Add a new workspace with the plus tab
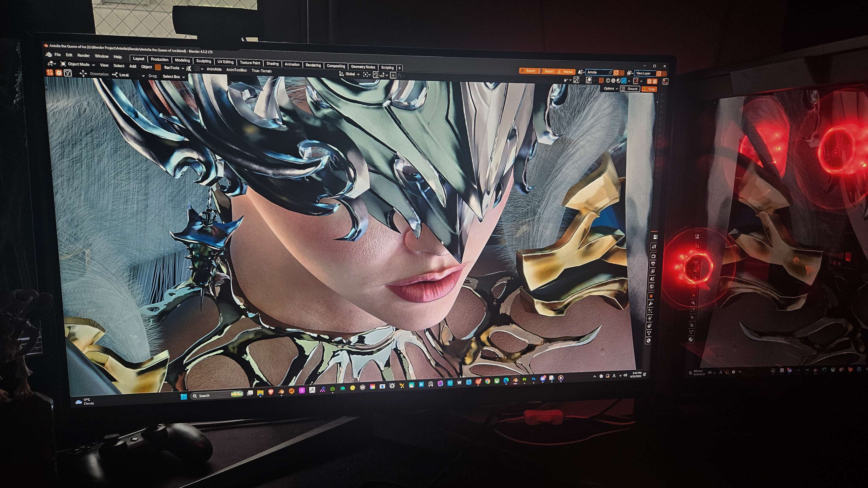This screenshot has width=868, height=488. click(x=400, y=68)
